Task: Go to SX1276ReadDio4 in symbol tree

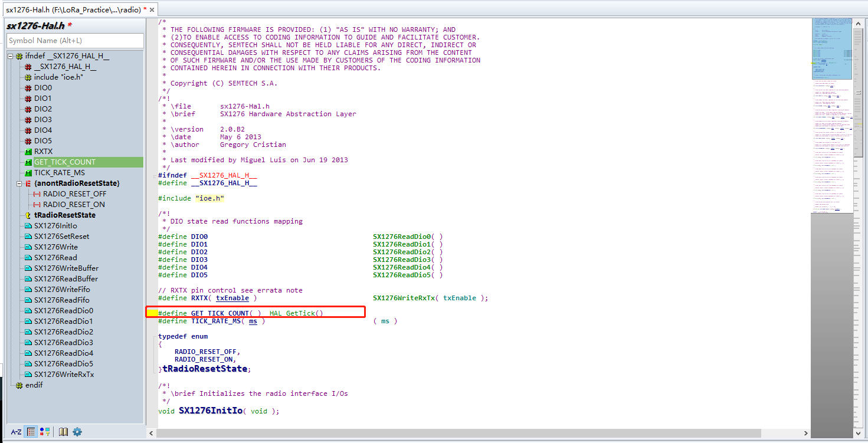Action: point(63,353)
